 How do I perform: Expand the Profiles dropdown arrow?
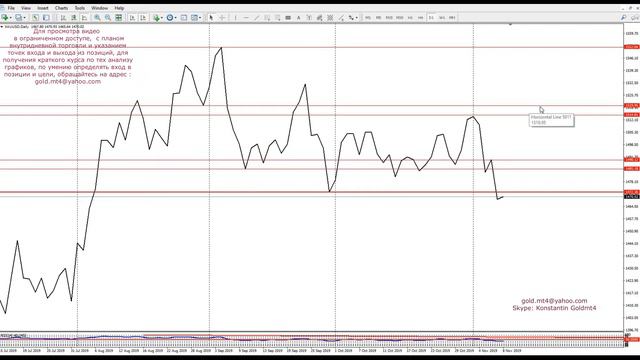pos(24,18)
